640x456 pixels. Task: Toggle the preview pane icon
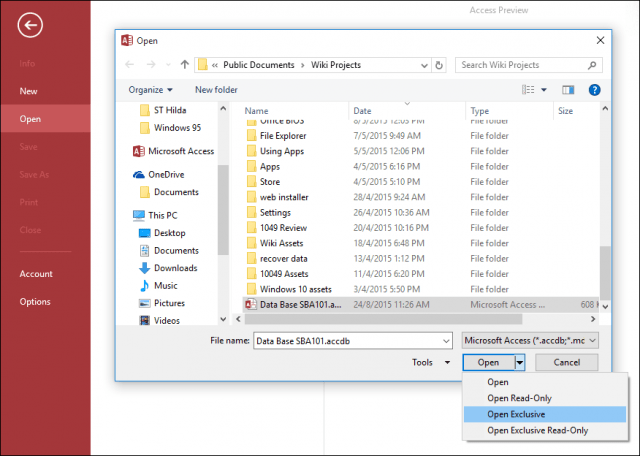(x=568, y=90)
